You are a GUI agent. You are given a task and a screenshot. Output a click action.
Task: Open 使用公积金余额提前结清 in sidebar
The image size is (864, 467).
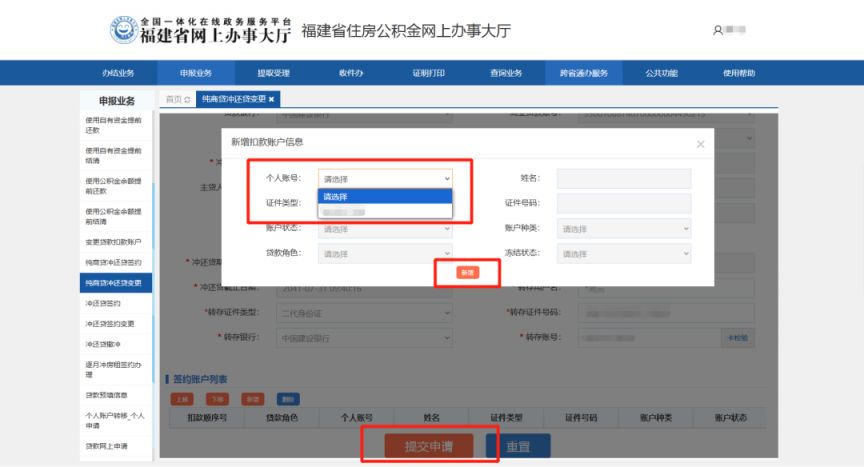pyautogui.click(x=114, y=216)
